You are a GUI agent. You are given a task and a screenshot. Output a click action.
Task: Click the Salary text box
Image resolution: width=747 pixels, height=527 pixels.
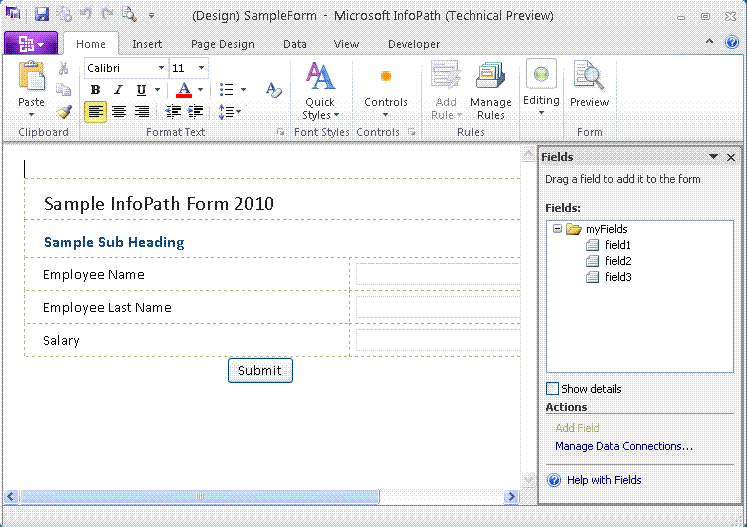pos(438,340)
